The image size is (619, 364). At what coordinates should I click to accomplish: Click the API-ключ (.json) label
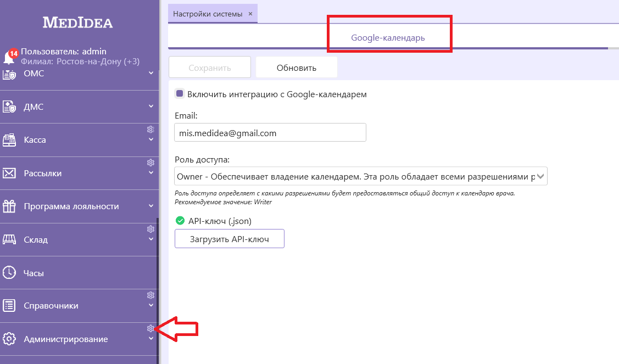[x=220, y=221]
